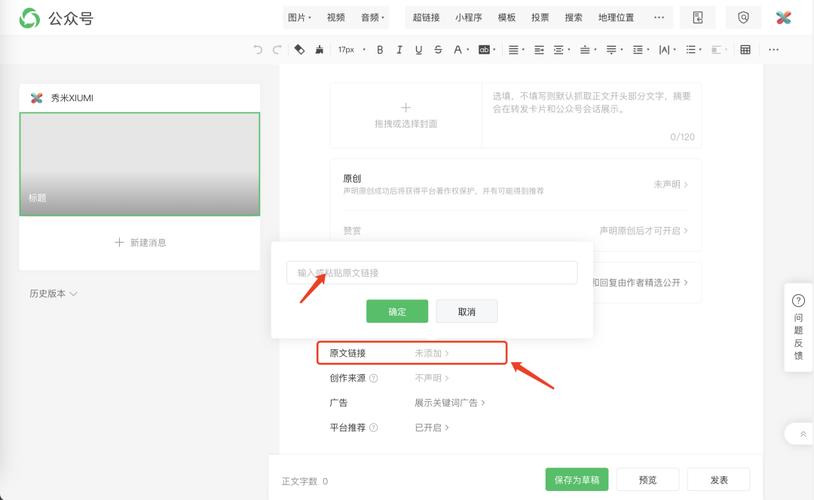
Task: Select the format painter brush
Action: tap(319, 49)
